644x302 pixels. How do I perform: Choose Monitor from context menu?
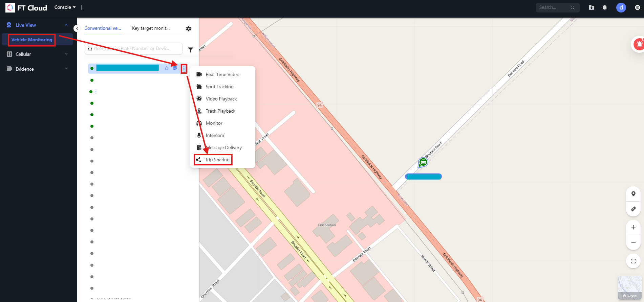point(222,123)
